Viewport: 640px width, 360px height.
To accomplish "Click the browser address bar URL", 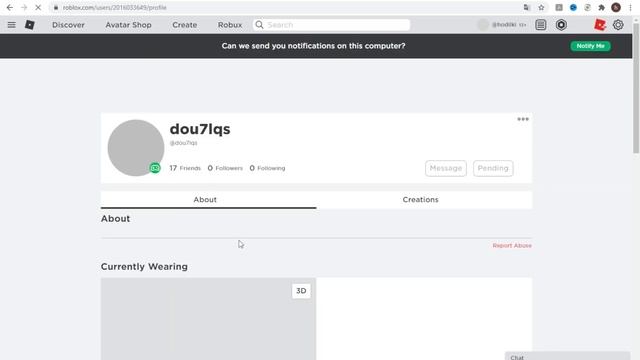I will pos(115,7).
